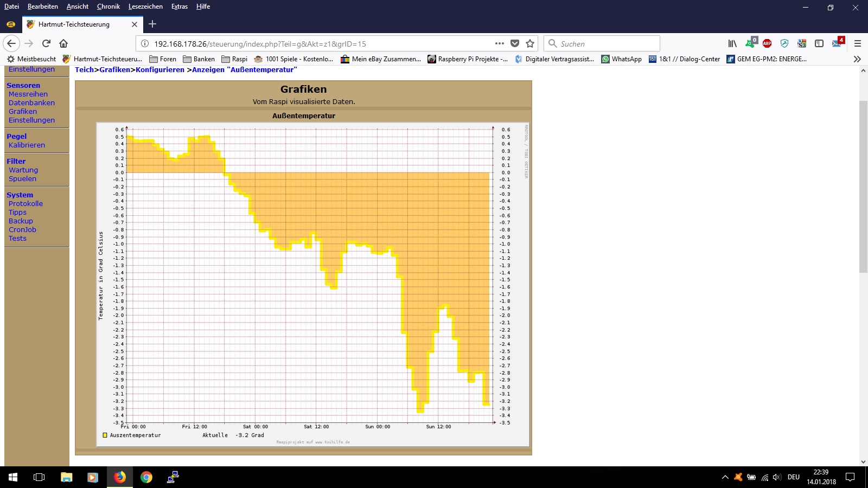This screenshot has height=488, width=868.
Task: Show the Library bookmarks icon
Action: 732,43
